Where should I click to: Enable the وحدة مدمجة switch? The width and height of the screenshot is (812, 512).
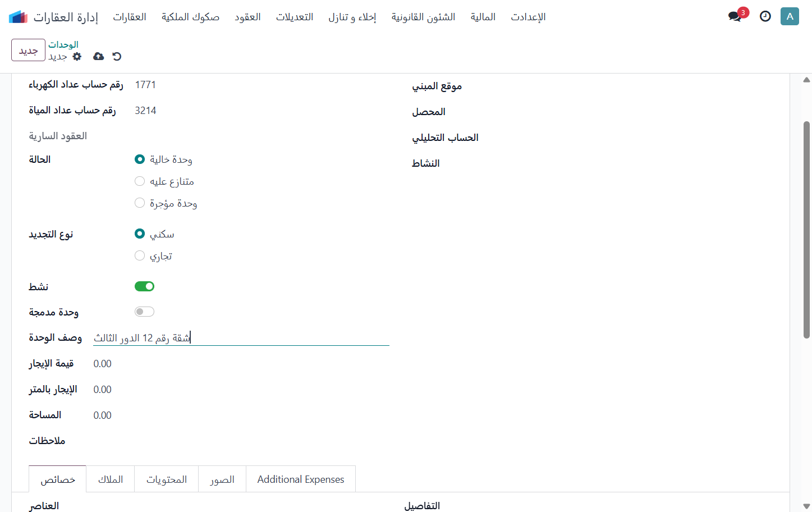coord(144,312)
